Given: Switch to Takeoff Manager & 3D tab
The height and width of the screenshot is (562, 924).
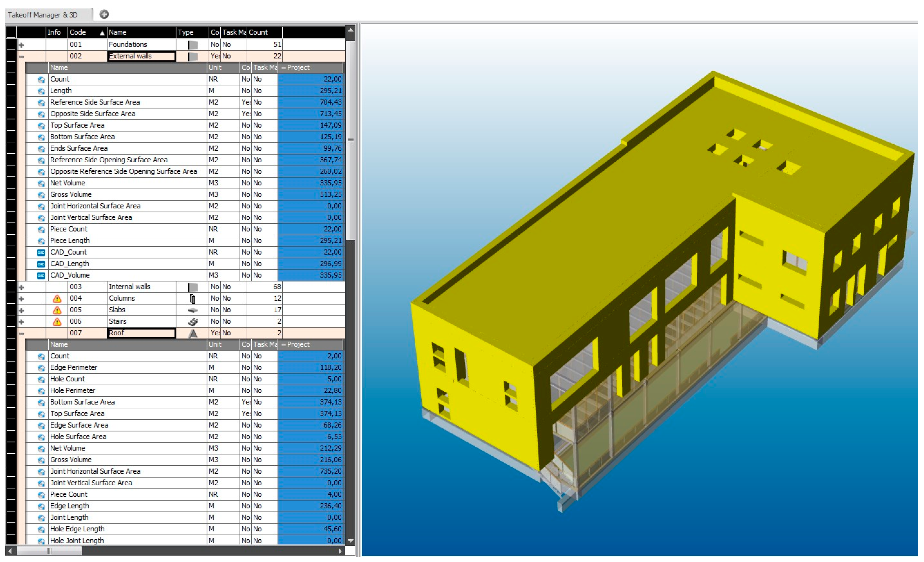Looking at the screenshot, I should [x=43, y=15].
